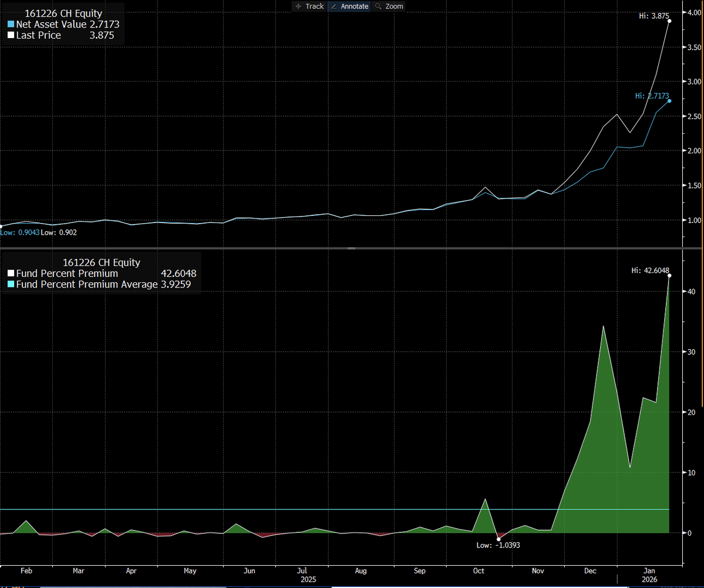Click the Jul label on the time axis
The image size is (704, 588).
coord(302,571)
